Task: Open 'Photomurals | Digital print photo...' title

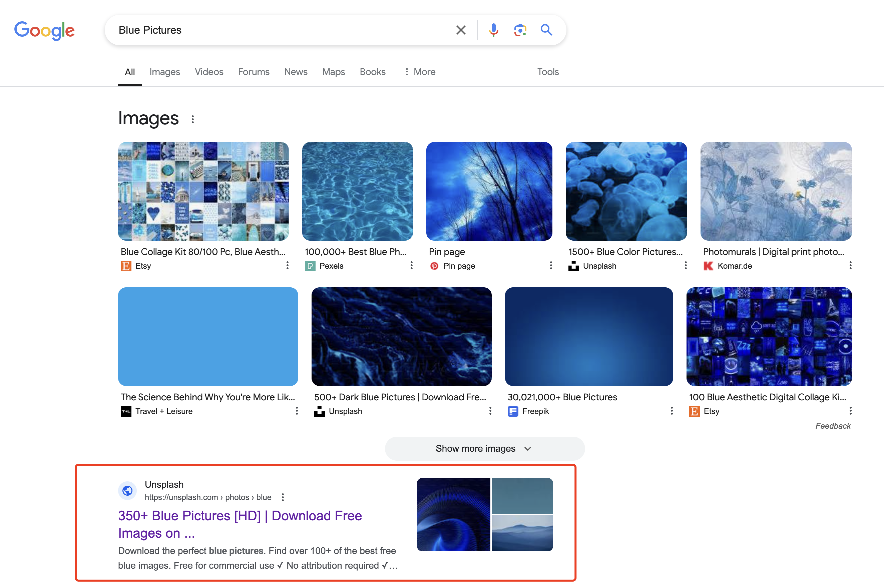Action: click(773, 252)
